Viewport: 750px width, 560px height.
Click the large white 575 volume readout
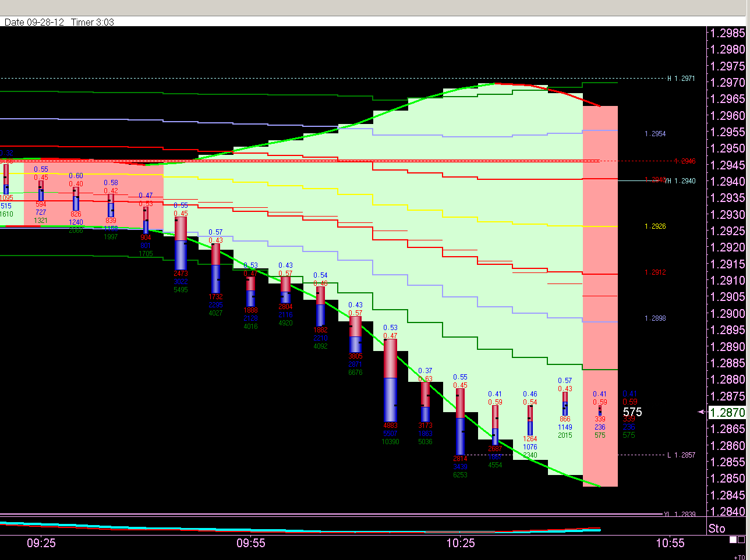[x=632, y=412]
